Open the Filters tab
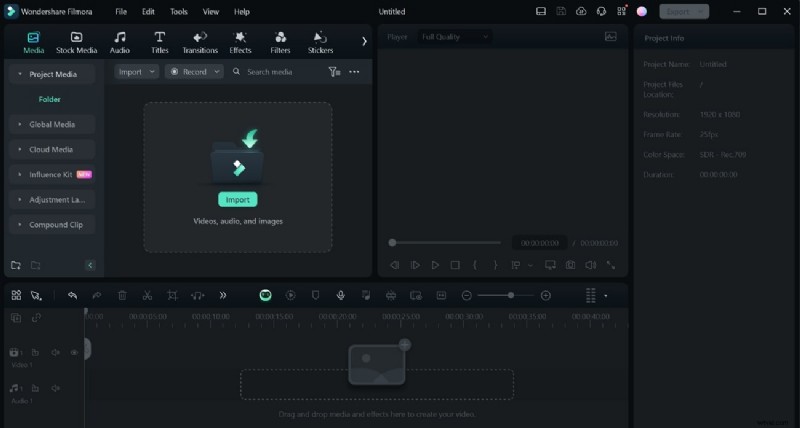Screen dimensions: 800x428 click(x=280, y=42)
